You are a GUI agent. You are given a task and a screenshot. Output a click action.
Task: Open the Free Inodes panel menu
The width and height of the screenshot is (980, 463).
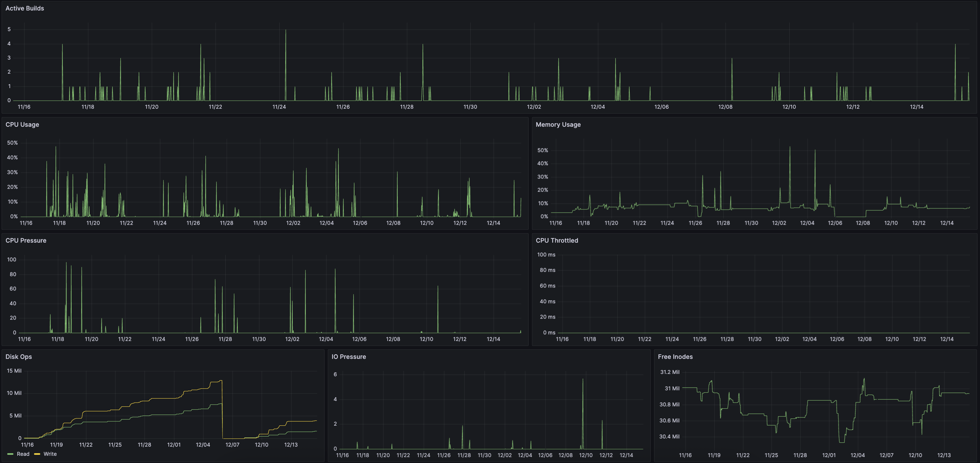point(675,357)
